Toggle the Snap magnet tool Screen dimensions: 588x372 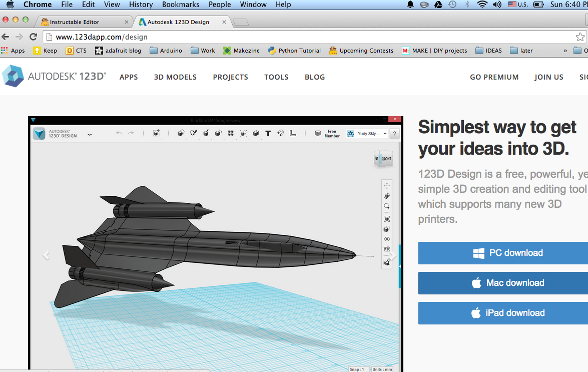(x=281, y=133)
